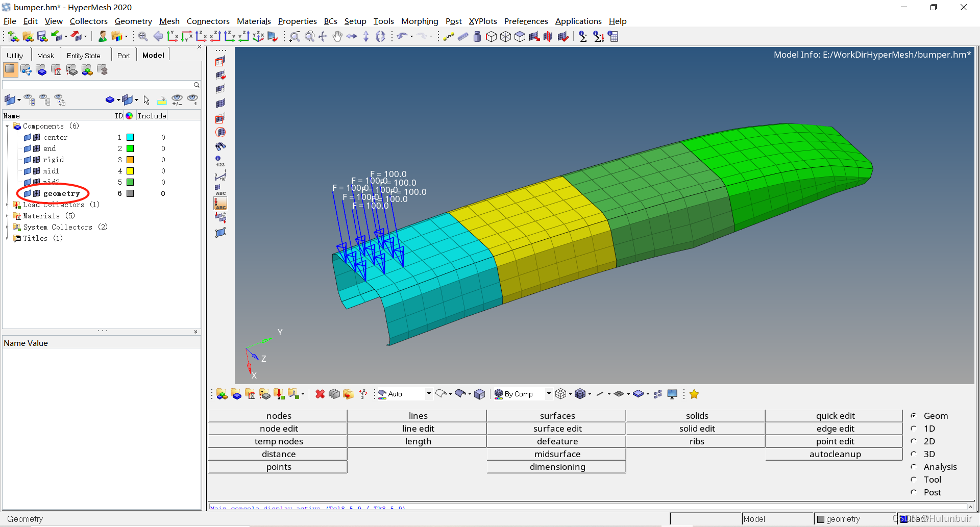The width and height of the screenshot is (980, 527).
Task: Open the midsurface panel
Action: click(x=557, y=454)
